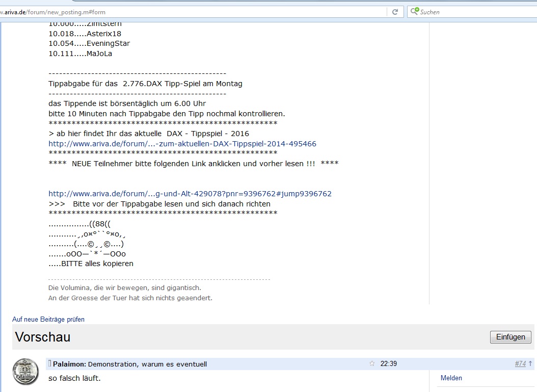Click the browser reload page icon

click(395, 12)
